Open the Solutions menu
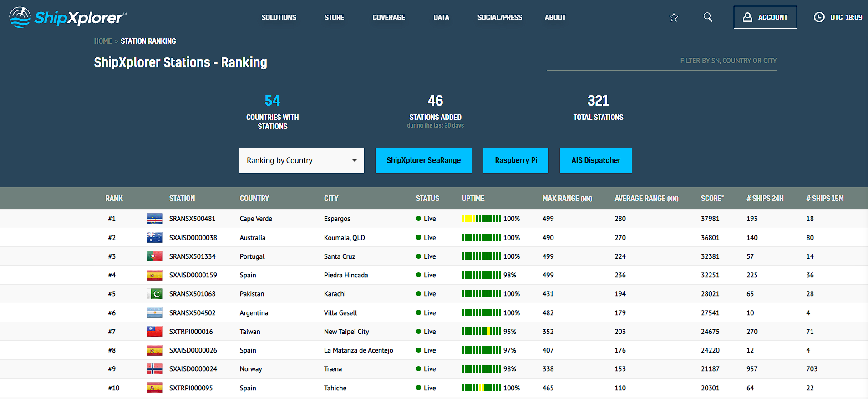868x399 pixels. tap(279, 17)
